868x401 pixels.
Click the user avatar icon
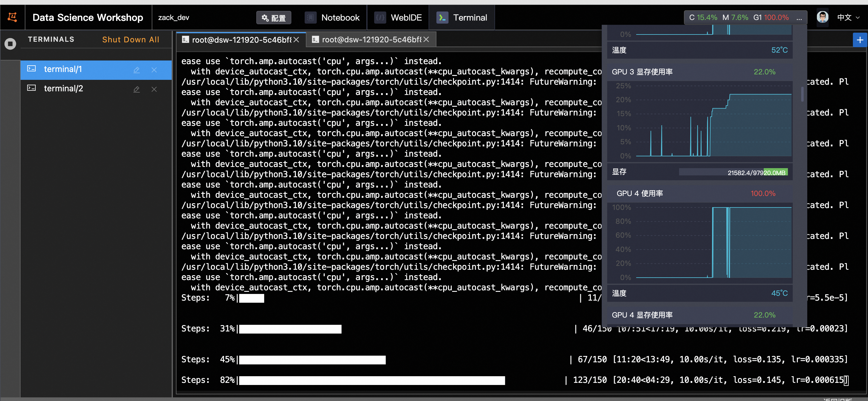coord(822,17)
